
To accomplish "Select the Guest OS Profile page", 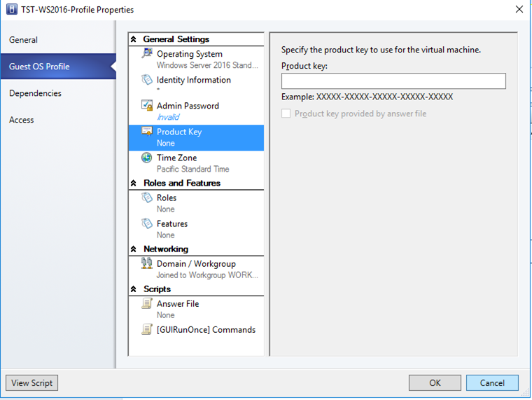I will point(58,67).
